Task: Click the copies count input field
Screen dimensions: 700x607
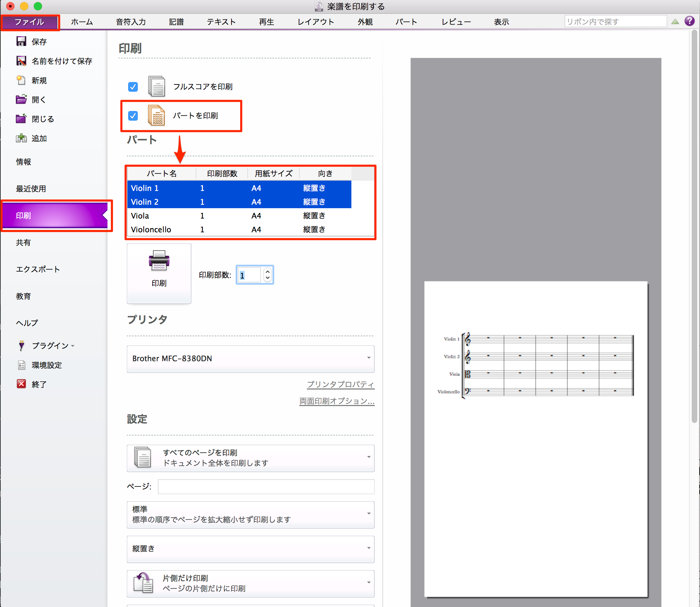Action: point(249,275)
